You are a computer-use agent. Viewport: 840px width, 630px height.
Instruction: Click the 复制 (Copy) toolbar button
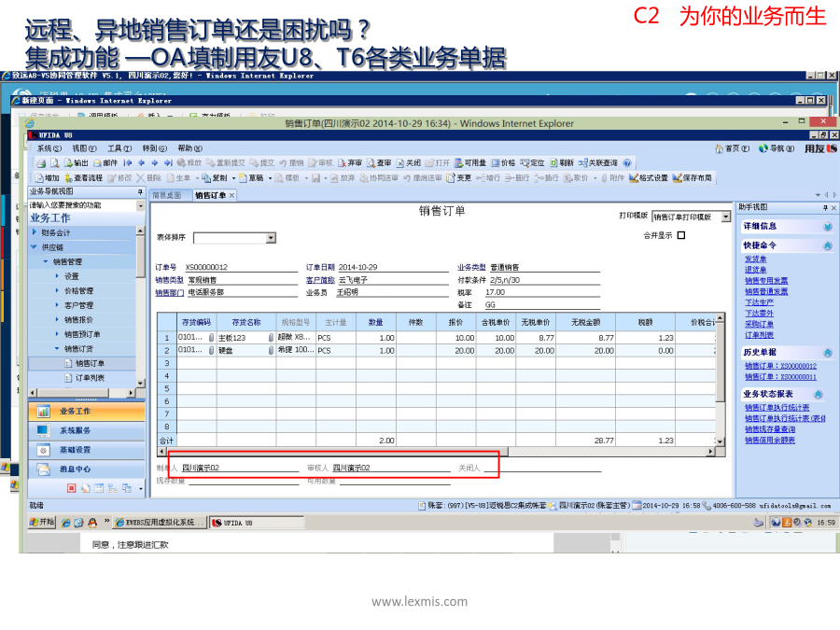(x=215, y=178)
